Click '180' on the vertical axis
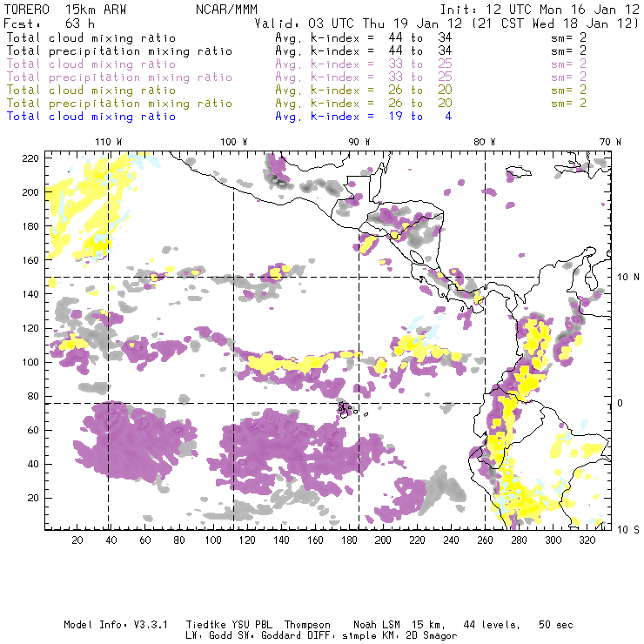Image resolution: width=644 pixels, height=644 pixels. click(30, 227)
